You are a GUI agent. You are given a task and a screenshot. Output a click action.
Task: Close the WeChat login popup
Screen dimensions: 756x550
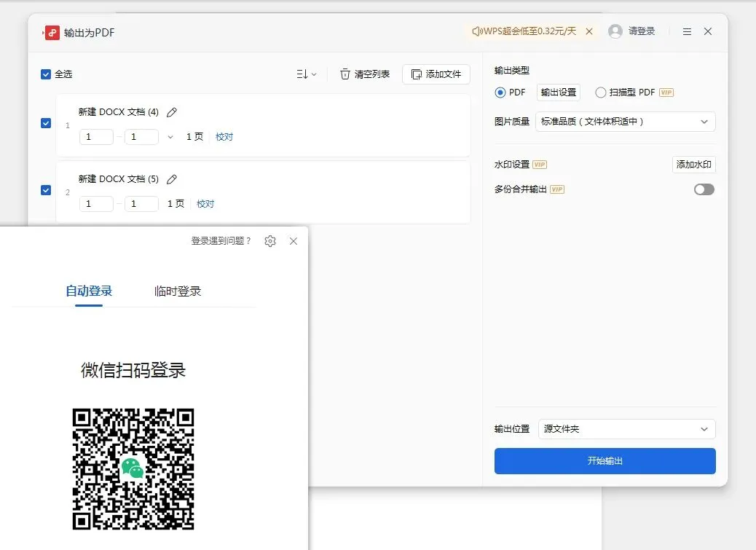(x=293, y=241)
